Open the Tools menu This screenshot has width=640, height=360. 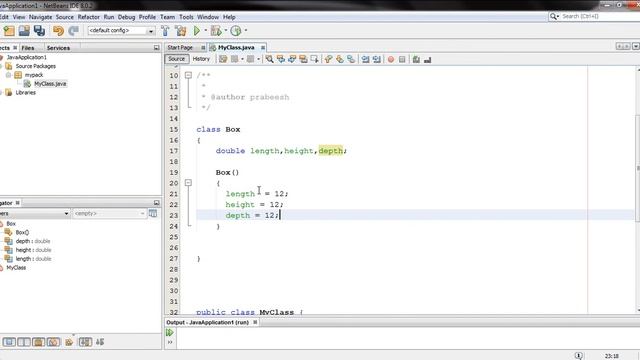pyautogui.click(x=186, y=17)
